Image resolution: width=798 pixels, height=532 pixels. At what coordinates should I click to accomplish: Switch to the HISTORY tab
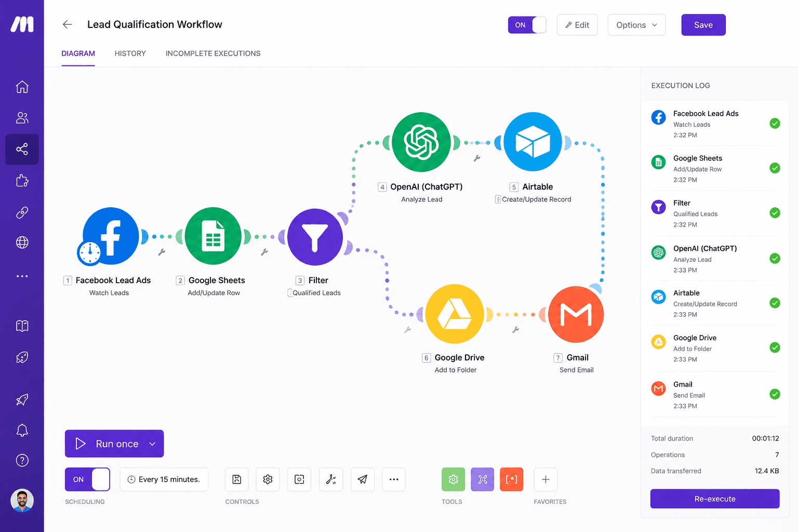tap(130, 54)
